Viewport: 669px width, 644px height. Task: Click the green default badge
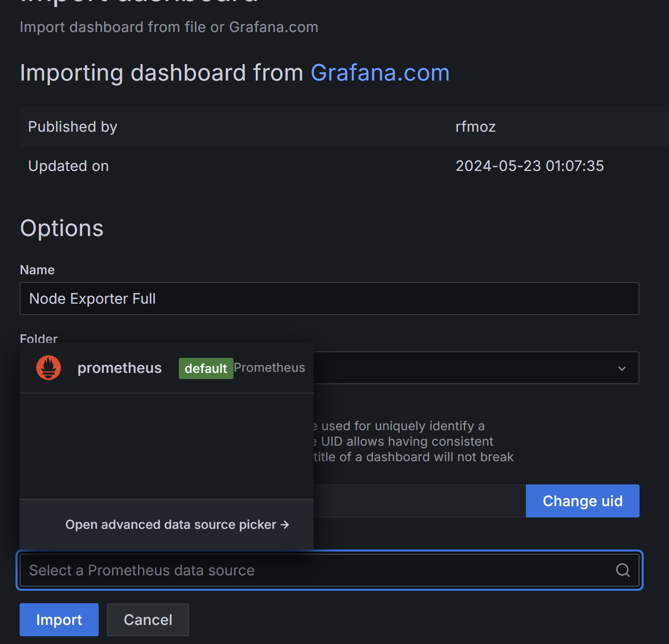(206, 368)
